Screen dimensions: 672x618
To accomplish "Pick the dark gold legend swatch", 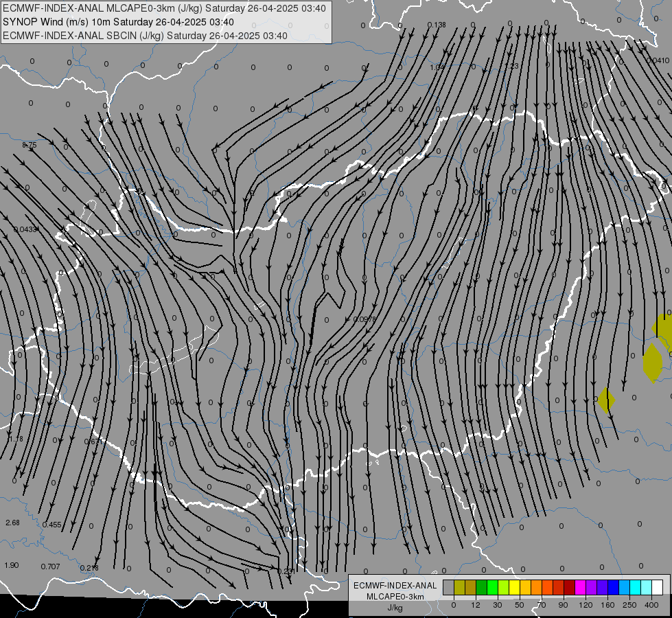I will [x=471, y=587].
